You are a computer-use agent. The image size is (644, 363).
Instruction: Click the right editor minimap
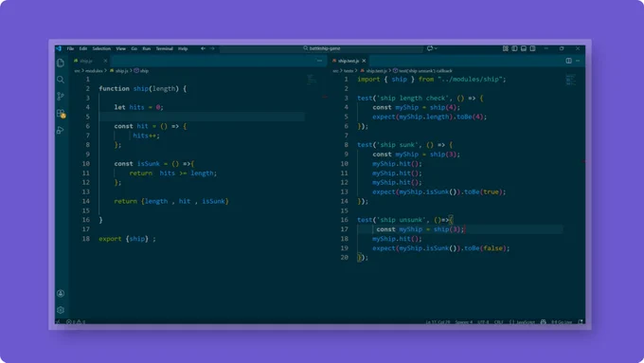point(570,80)
